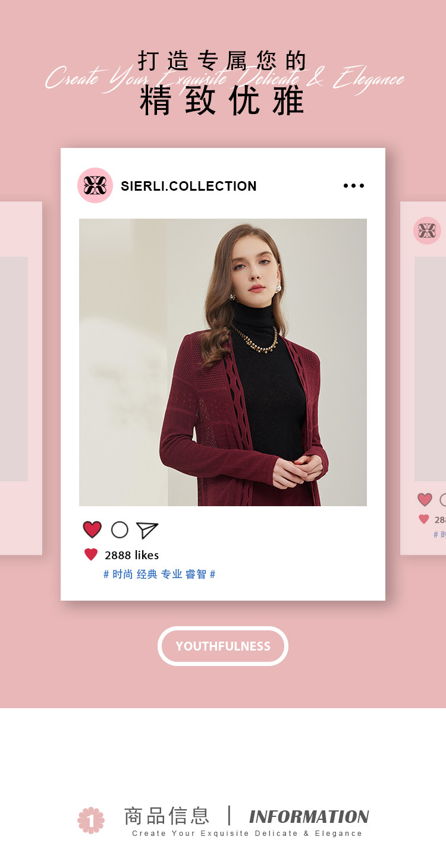Viewport: 446px width, 868px height.
Task: Click the pink flower number 1 badge
Action: click(91, 820)
